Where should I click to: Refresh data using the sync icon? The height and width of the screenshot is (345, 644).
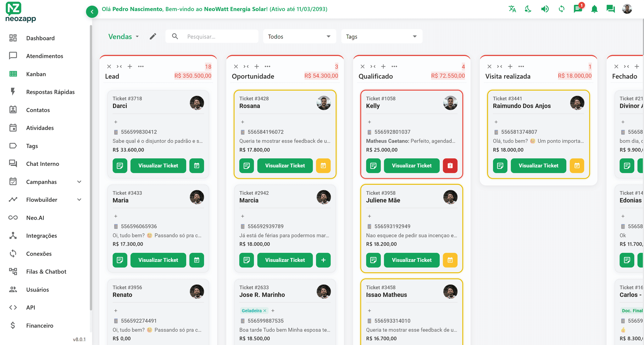(562, 9)
